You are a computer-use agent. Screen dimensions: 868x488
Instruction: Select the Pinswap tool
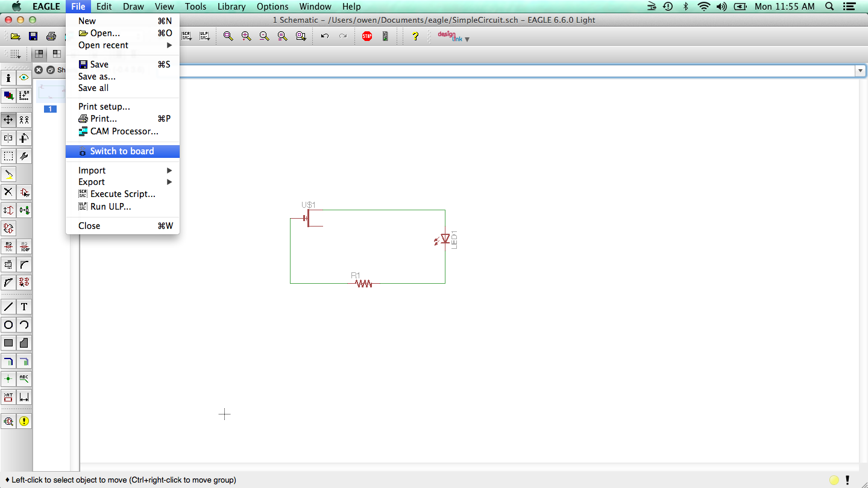[x=8, y=210]
